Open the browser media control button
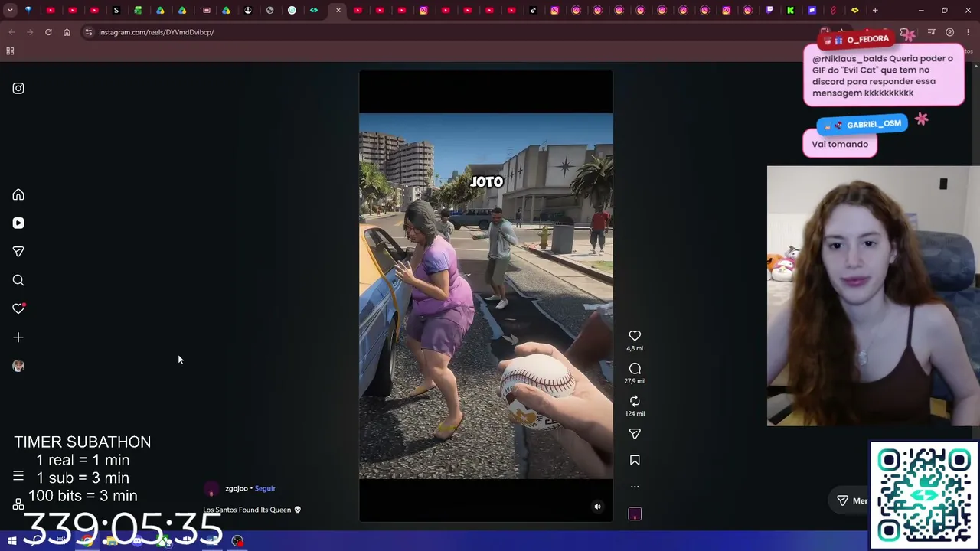The image size is (980, 551). (931, 32)
